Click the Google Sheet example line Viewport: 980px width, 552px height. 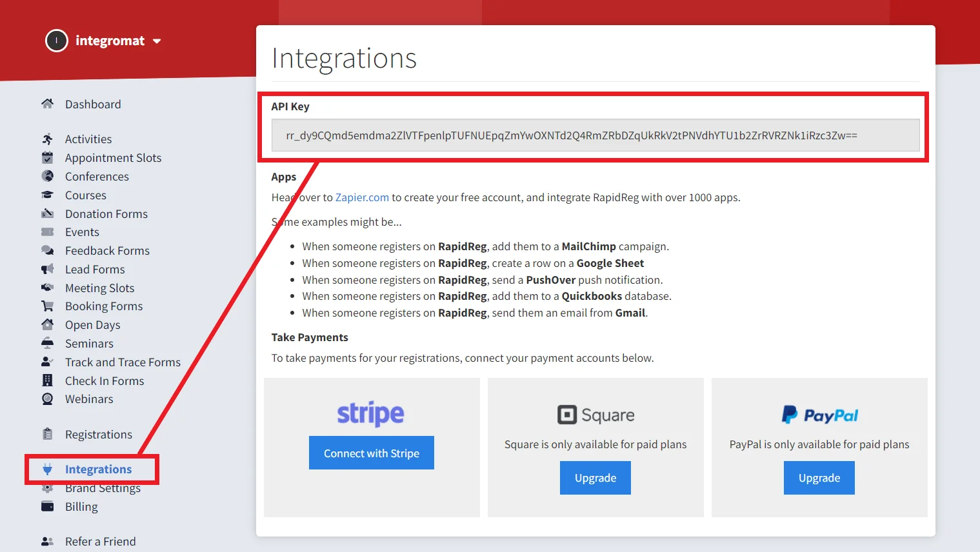473,263
